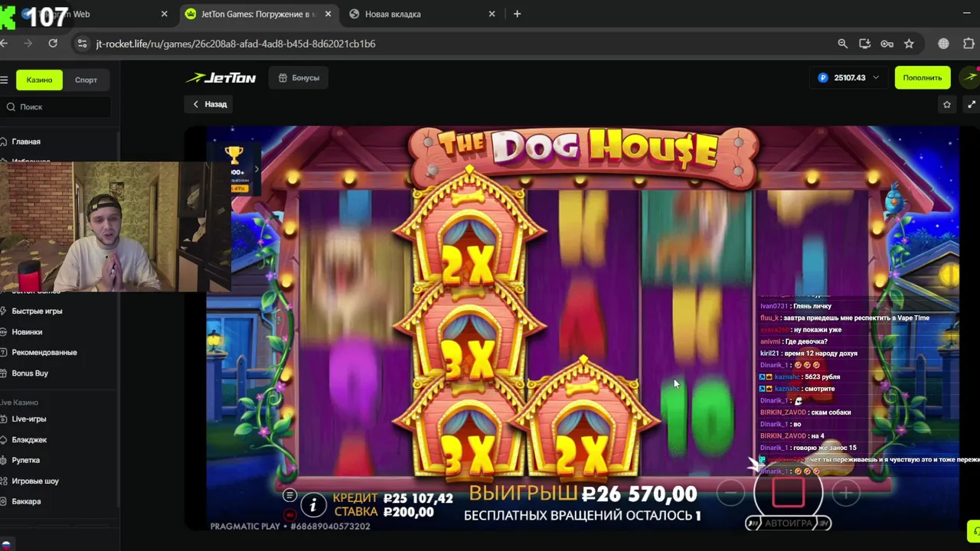Open the hamburger sidebar menu
Screen dimensions: 980x551
coord(4,80)
